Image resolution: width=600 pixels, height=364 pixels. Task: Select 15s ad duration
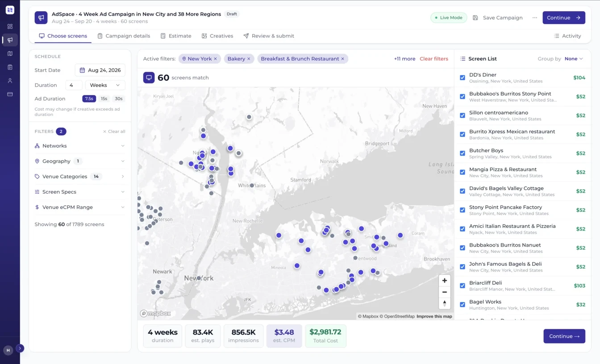pyautogui.click(x=104, y=99)
